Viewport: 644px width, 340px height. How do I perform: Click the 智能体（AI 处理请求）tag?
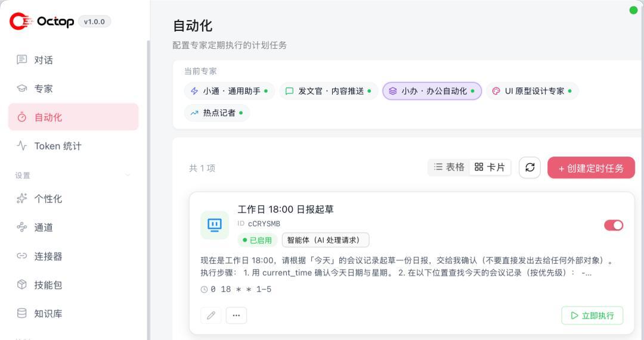tap(326, 240)
